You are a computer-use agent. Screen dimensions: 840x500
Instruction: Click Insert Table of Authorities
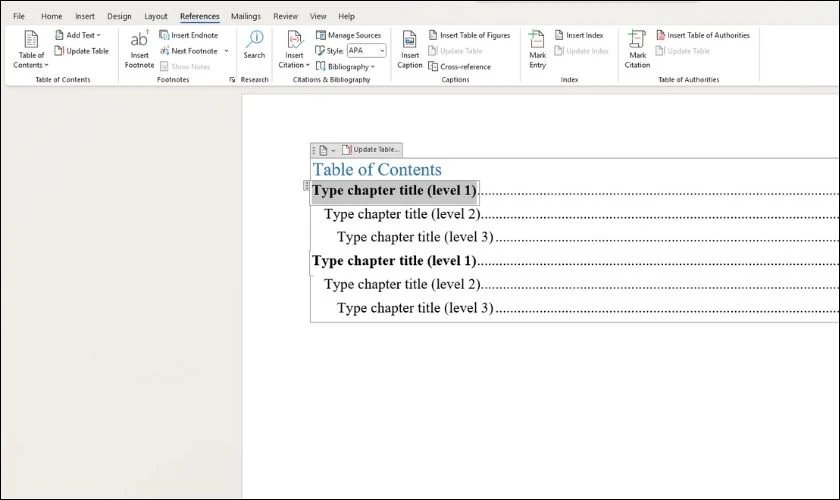pyautogui.click(x=703, y=35)
